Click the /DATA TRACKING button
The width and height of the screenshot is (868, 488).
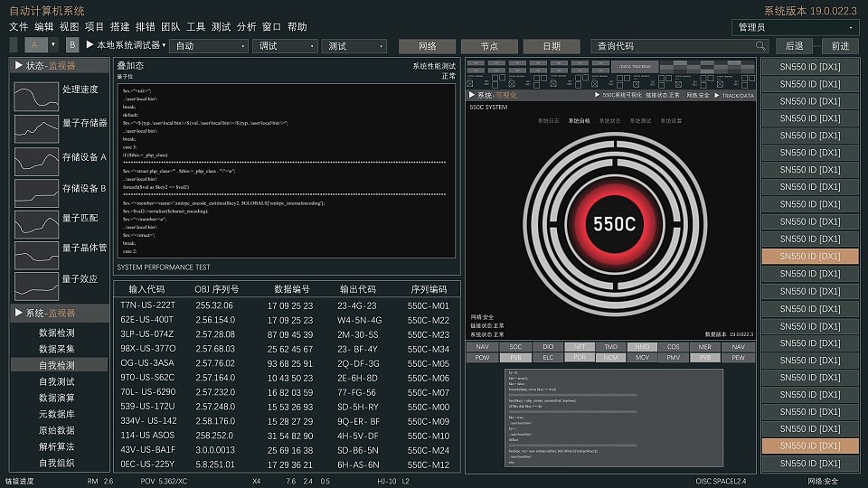pyautogui.click(x=635, y=66)
